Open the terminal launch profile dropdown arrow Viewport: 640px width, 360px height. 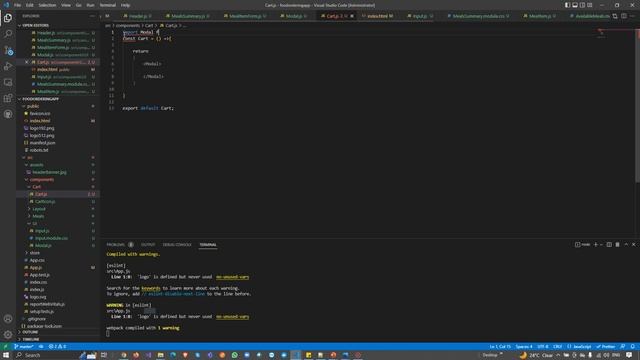point(601,244)
